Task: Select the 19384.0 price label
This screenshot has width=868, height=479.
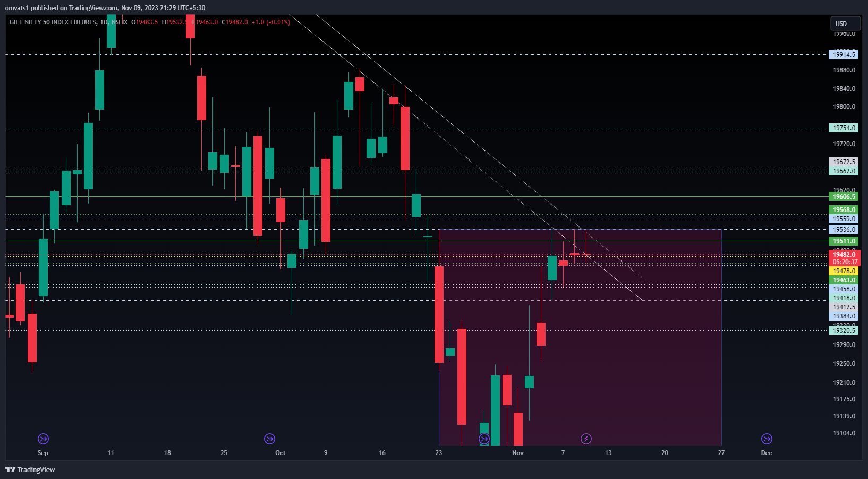Action: pyautogui.click(x=844, y=316)
